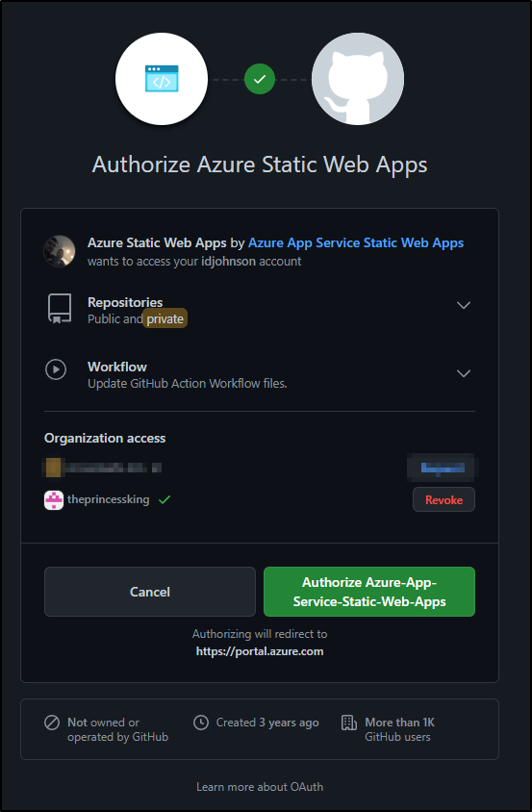The image size is (532, 812).
Task: Click the app owner avatar thumbnail
Action: (59, 251)
